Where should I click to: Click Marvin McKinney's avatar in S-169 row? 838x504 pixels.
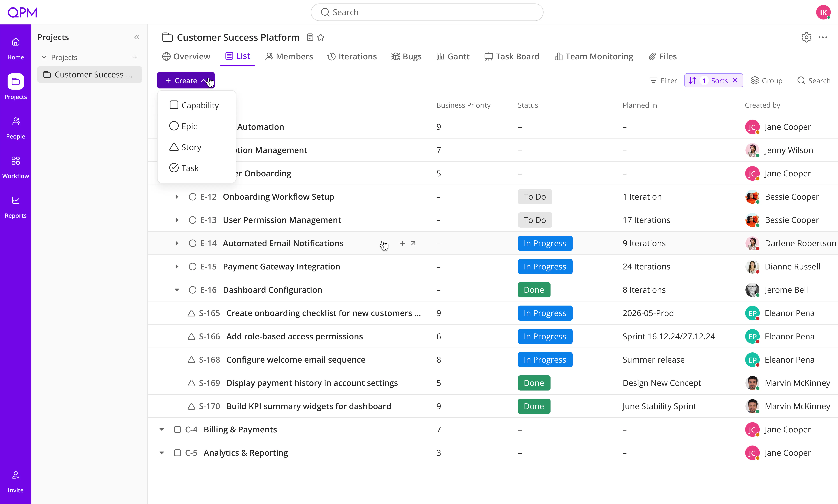pos(752,383)
